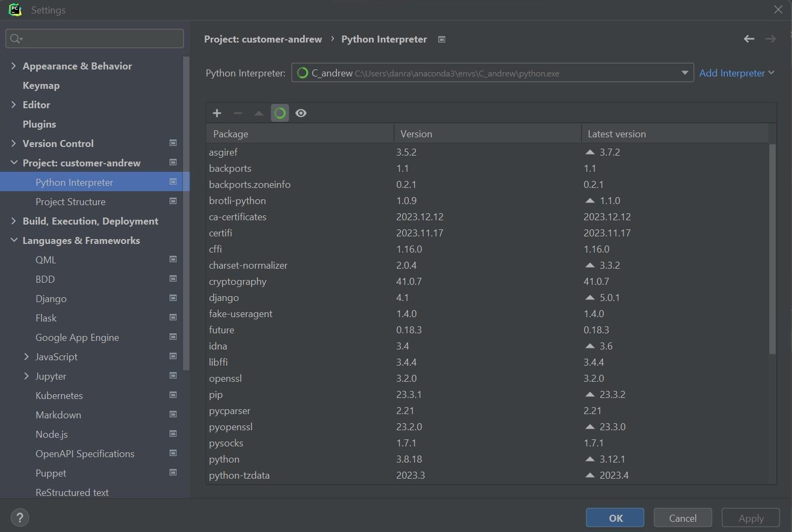Click the forward arrow navigation icon
This screenshot has height=532, width=792.
(x=770, y=39)
